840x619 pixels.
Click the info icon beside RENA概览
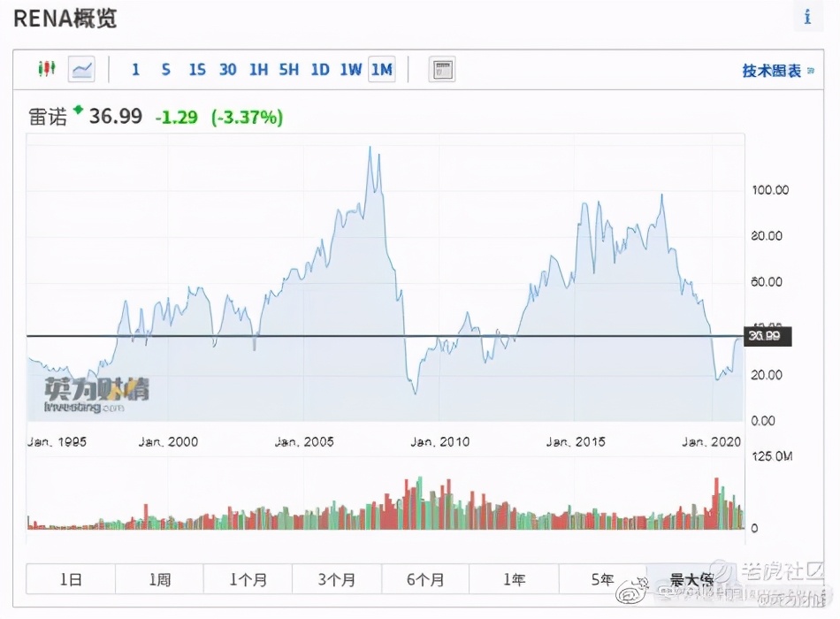point(806,17)
